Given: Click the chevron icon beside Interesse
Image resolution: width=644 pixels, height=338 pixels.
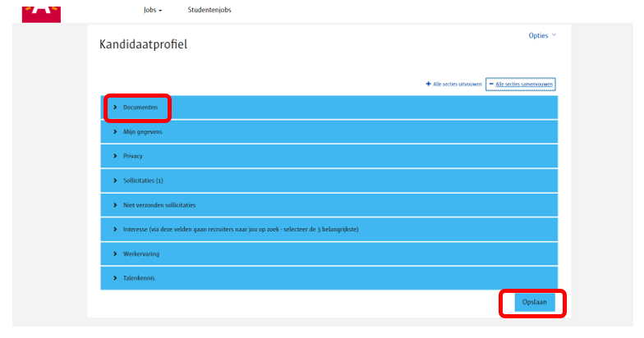Looking at the screenshot, I should pyautogui.click(x=115, y=229).
